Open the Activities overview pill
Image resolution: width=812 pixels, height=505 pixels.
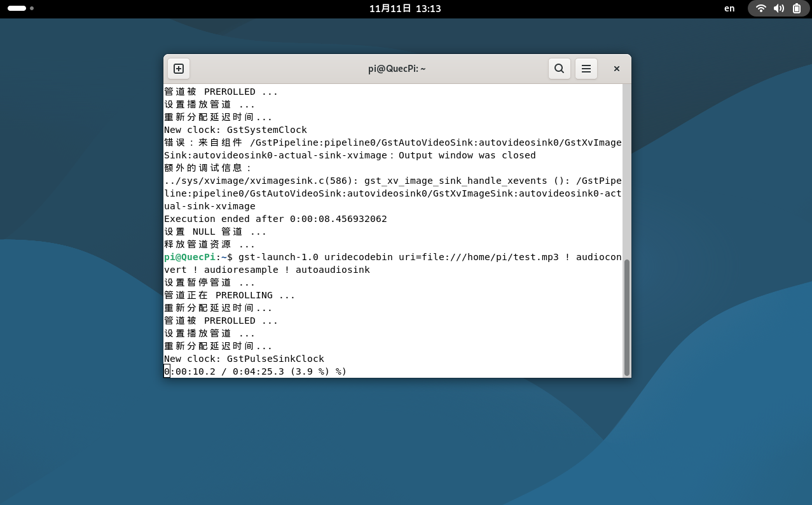click(x=17, y=8)
